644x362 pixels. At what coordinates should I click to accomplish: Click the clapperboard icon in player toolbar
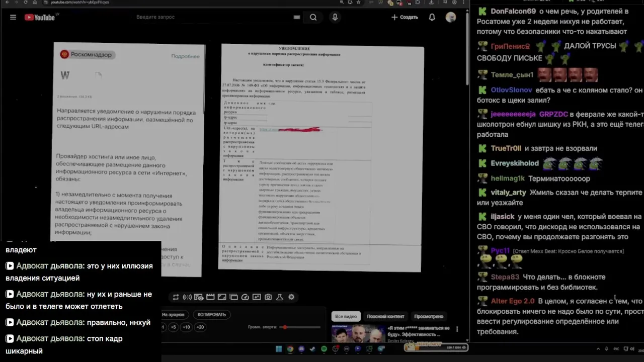[210, 297]
